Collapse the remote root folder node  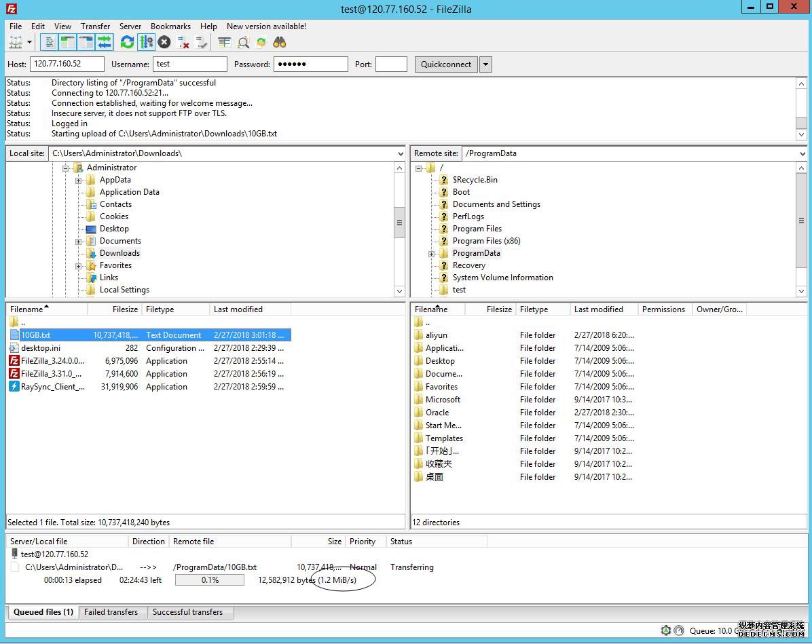pyautogui.click(x=418, y=168)
